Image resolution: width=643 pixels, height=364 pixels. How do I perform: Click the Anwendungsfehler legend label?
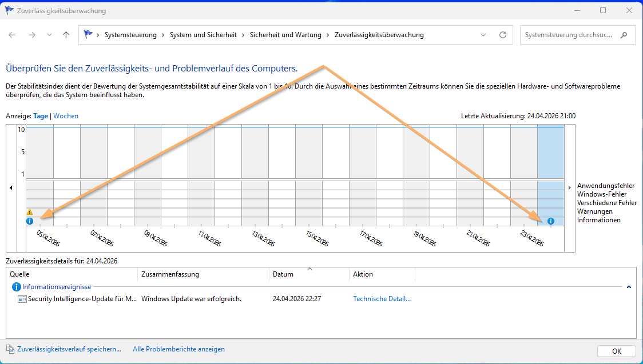[x=606, y=186]
